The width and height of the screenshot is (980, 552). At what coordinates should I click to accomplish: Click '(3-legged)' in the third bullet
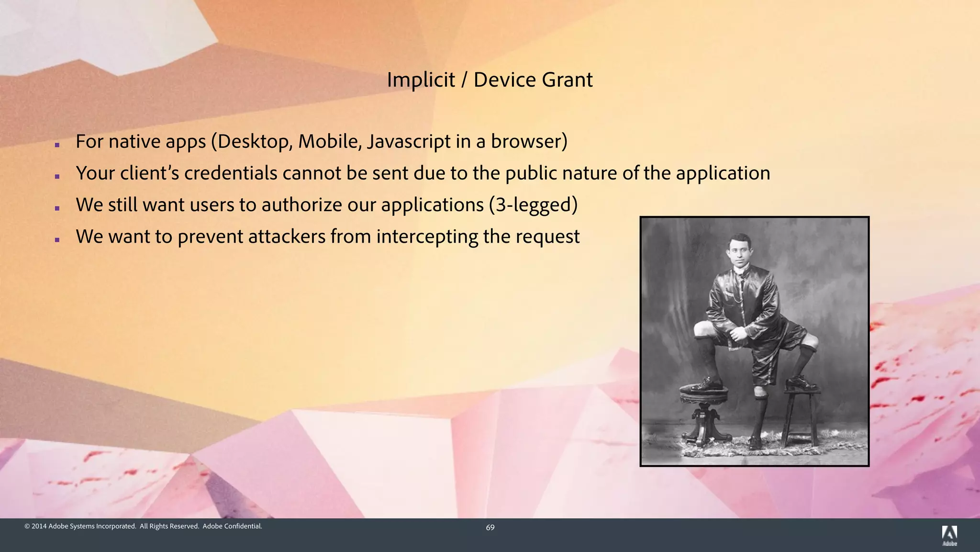[533, 205]
